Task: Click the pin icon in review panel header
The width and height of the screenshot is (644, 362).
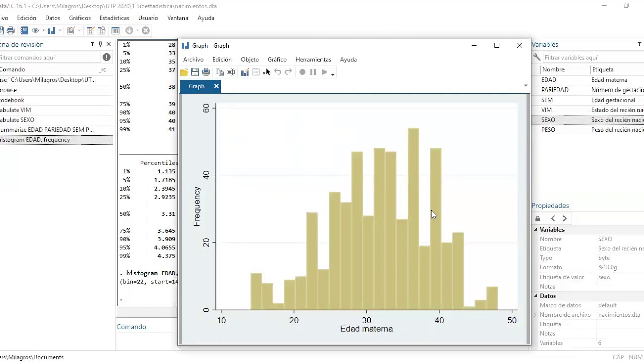Action: click(101, 44)
